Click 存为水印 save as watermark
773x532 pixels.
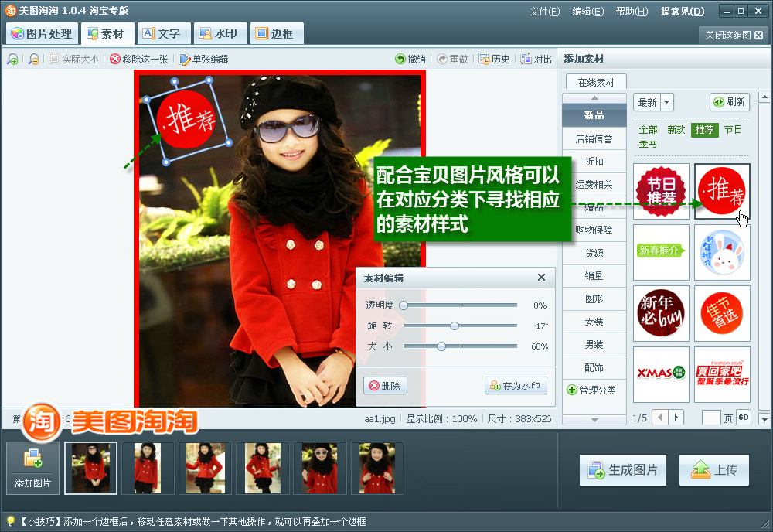click(x=516, y=386)
